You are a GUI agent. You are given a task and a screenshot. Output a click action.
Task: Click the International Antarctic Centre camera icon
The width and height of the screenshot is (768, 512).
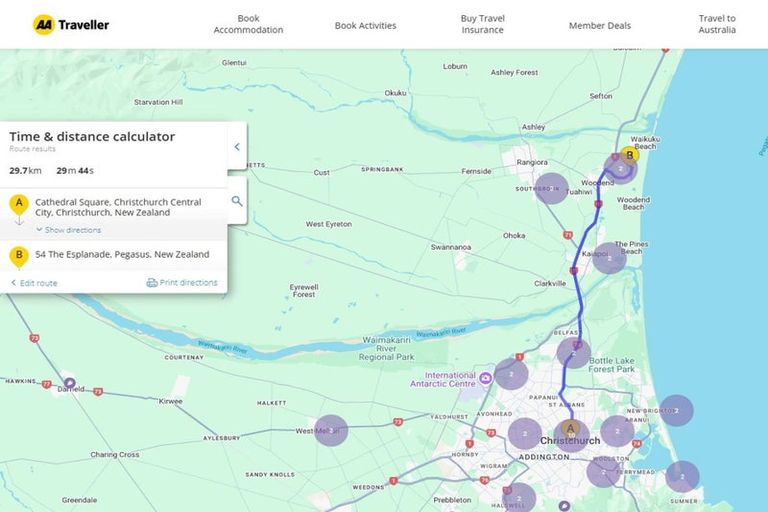click(485, 378)
